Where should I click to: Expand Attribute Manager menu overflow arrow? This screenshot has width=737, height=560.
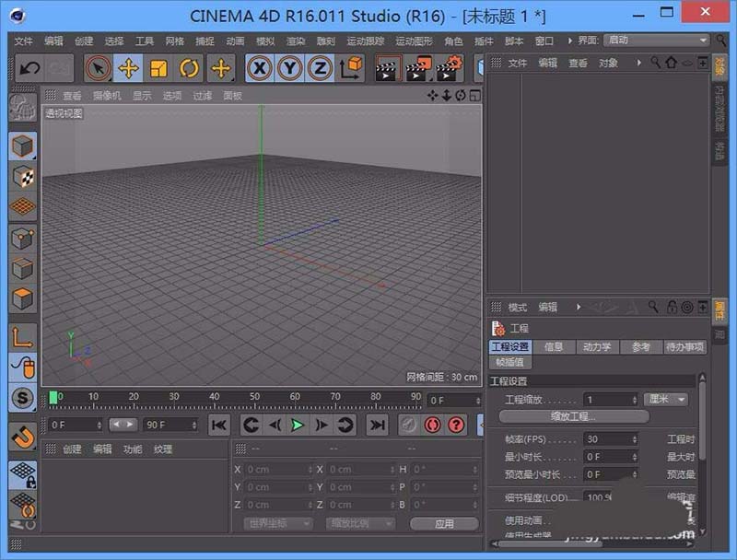point(579,308)
